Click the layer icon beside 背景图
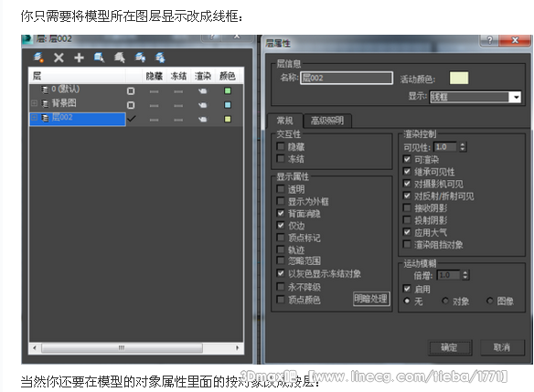This screenshot has height=392, width=534. [x=45, y=103]
